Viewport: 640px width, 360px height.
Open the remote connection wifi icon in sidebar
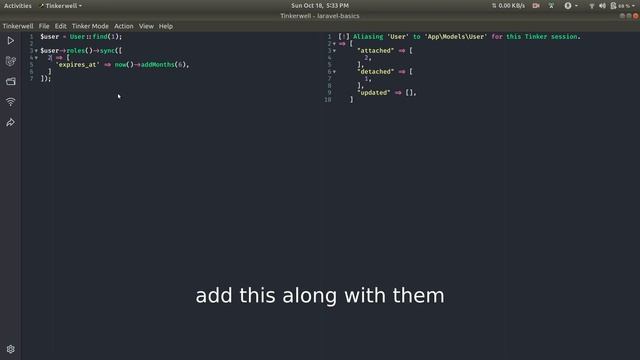click(11, 102)
